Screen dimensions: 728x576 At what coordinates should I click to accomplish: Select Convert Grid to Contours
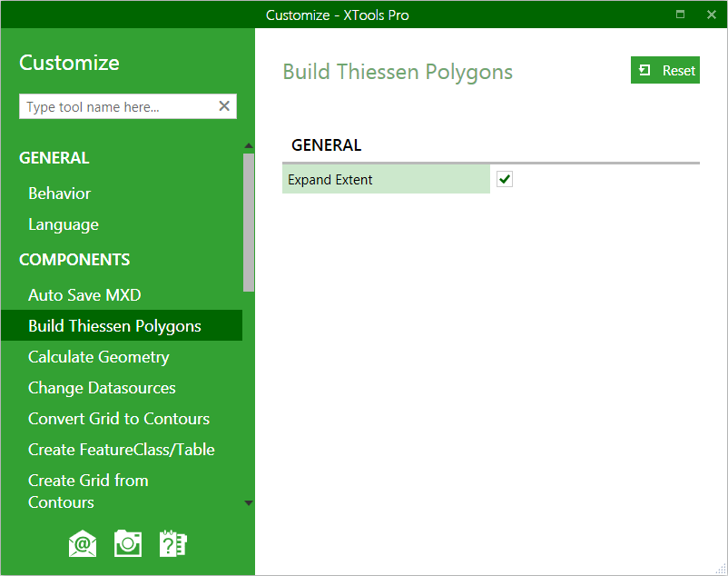click(x=119, y=419)
